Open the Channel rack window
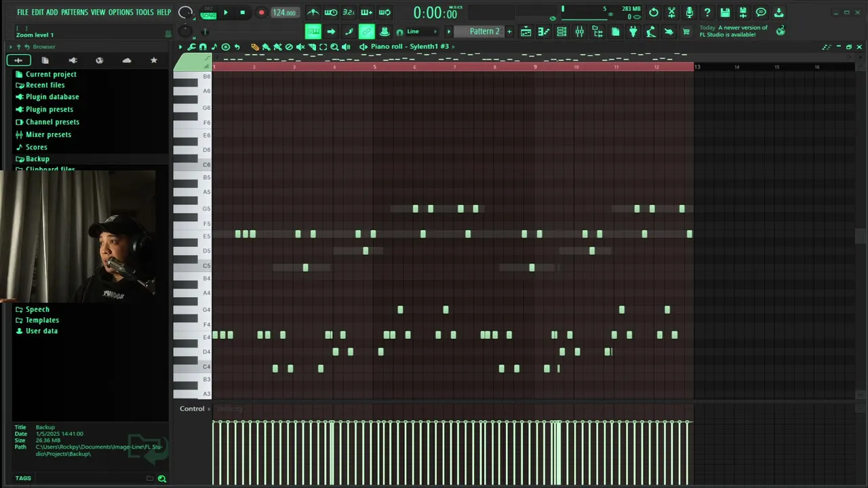Image resolution: width=868 pixels, height=488 pixels. click(x=561, y=32)
